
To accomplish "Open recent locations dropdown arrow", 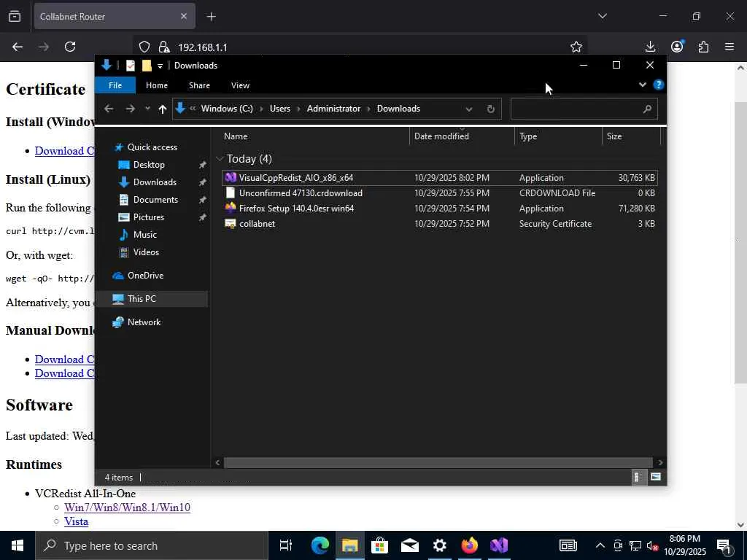I will [147, 109].
